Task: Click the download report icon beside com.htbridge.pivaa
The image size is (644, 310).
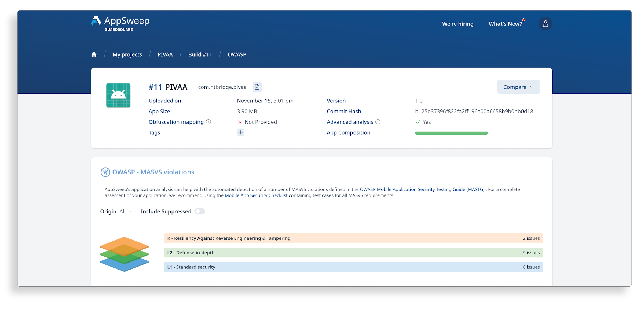Action: [x=257, y=87]
